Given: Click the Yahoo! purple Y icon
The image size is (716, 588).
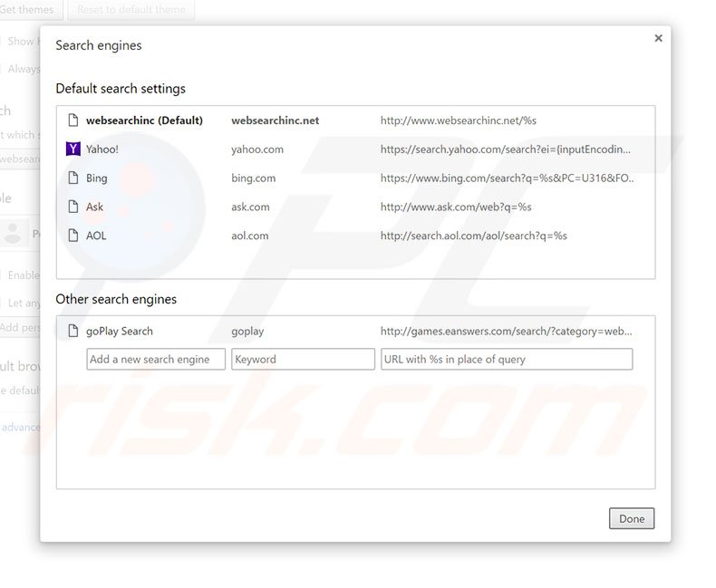Looking at the screenshot, I should 73,149.
